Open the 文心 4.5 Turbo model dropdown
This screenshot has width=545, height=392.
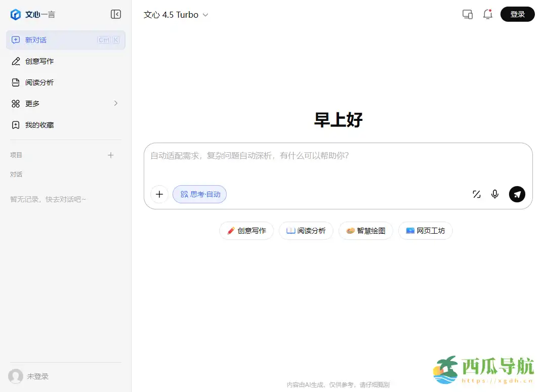pos(175,15)
